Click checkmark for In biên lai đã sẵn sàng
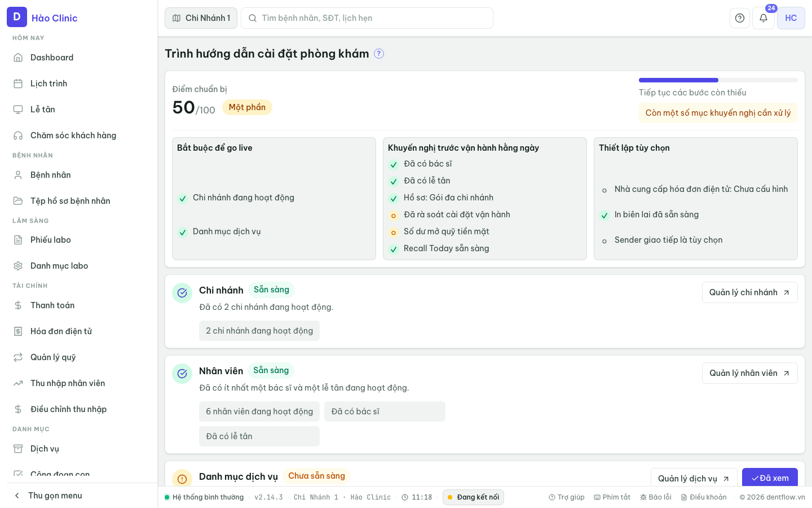 pos(604,216)
